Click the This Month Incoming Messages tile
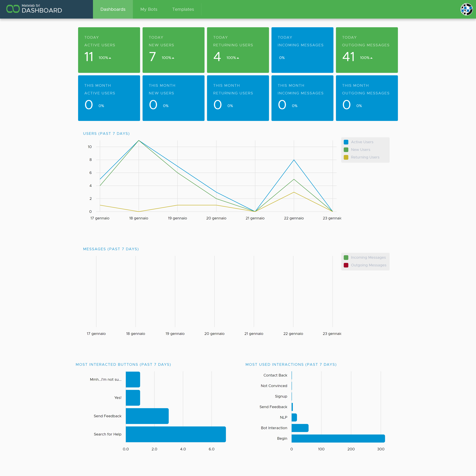Image resolution: width=476 pixels, height=476 pixels. click(x=302, y=98)
